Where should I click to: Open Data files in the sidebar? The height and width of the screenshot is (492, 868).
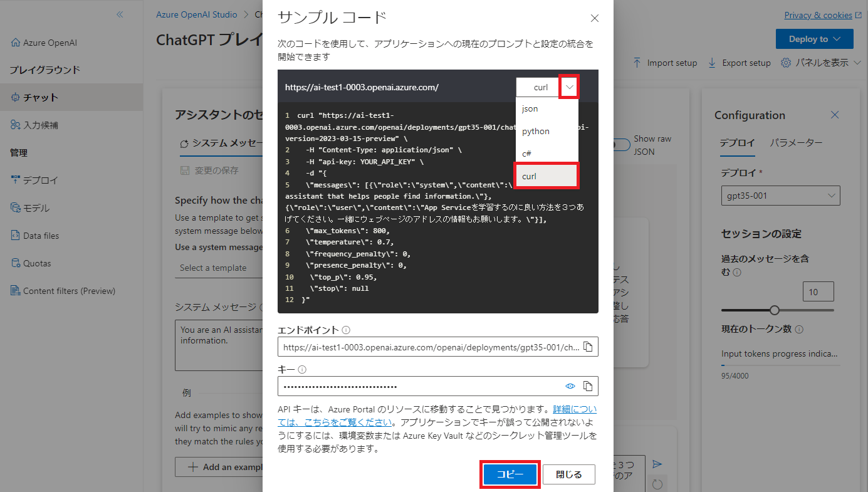(x=35, y=235)
